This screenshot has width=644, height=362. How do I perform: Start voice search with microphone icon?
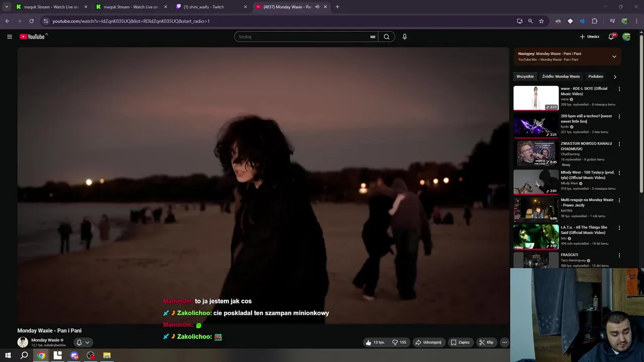click(x=405, y=37)
